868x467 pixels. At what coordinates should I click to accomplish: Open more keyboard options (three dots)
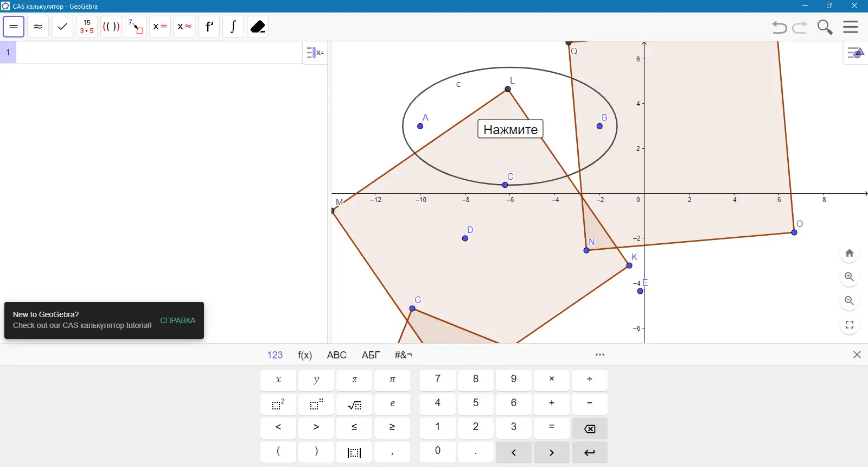pyautogui.click(x=600, y=355)
